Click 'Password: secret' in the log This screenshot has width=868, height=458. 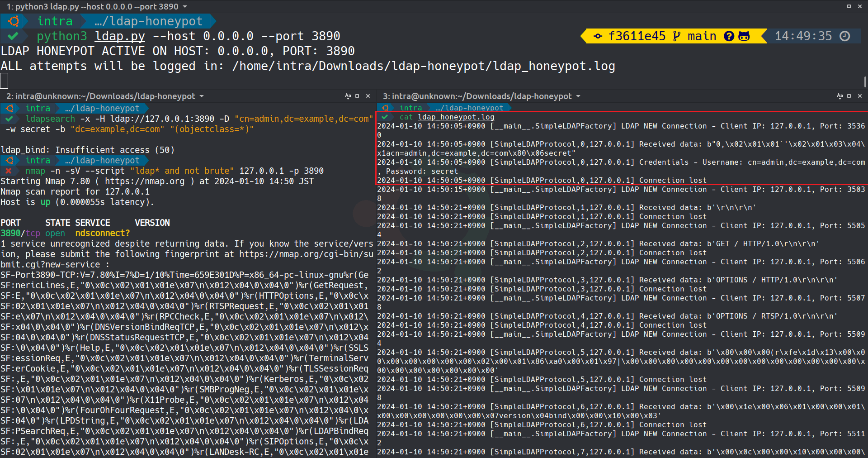pos(422,171)
